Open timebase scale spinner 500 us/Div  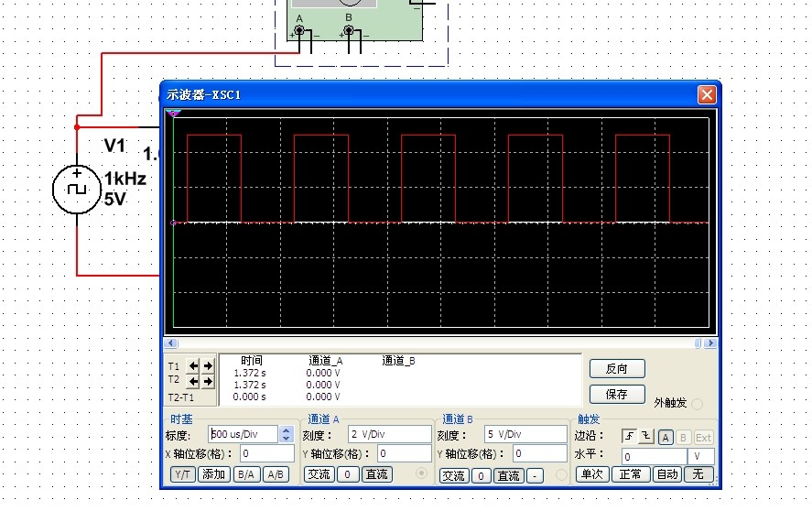287,434
